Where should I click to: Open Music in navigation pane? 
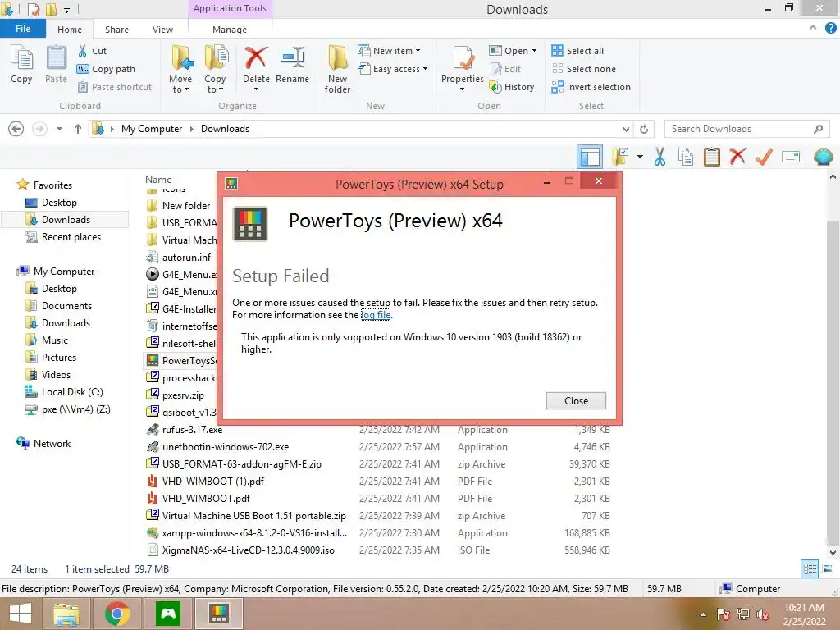[x=55, y=340]
